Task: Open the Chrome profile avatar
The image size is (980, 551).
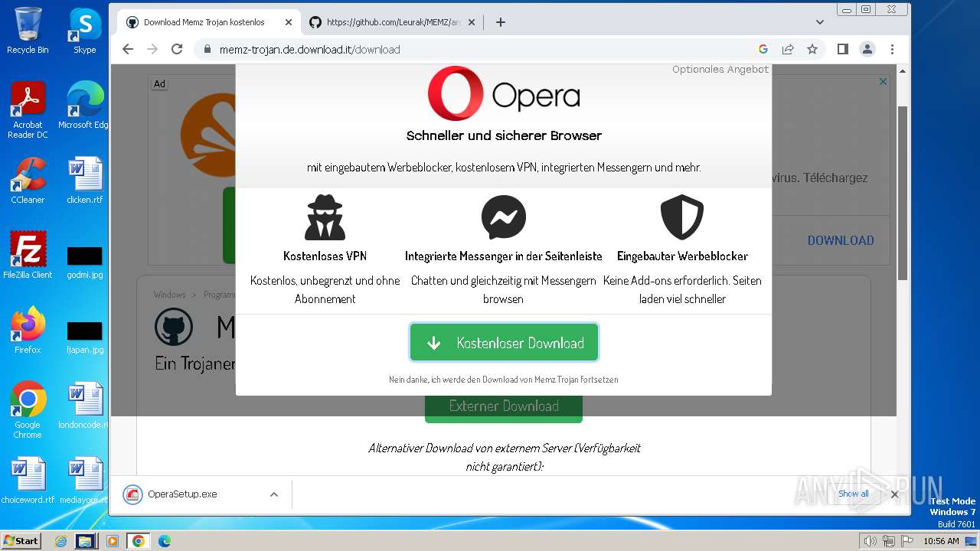Action: tap(867, 49)
